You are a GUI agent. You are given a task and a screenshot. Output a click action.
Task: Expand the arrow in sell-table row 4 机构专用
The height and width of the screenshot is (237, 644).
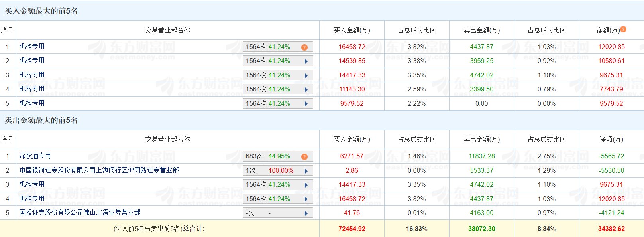coord(306,199)
